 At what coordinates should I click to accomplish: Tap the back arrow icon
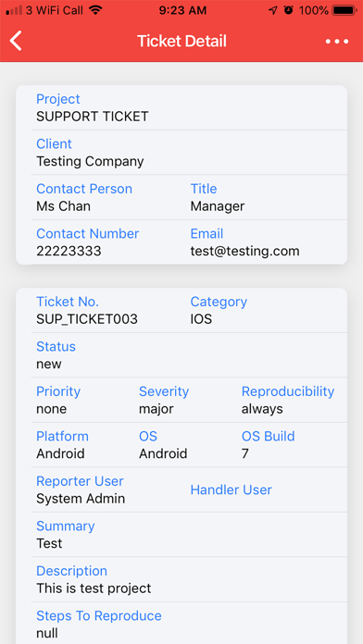(x=16, y=41)
